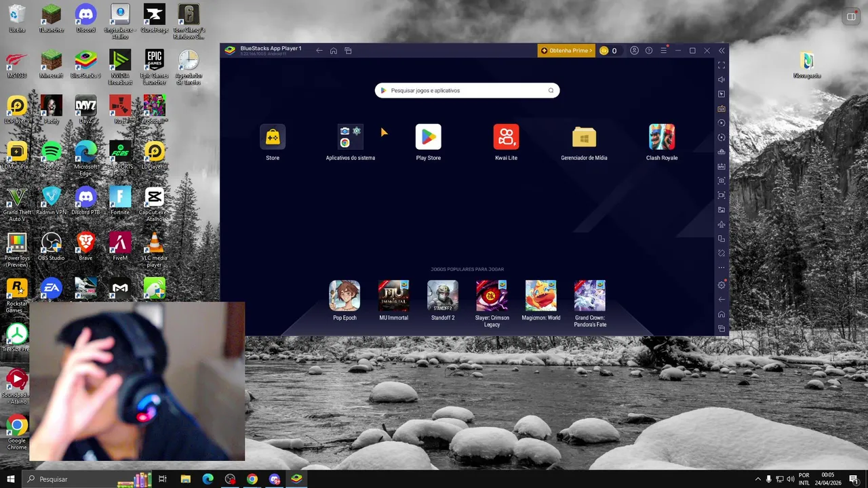Open Grand Crown: Pandora's Fate thumbnail
868x488 pixels.
(x=590, y=296)
